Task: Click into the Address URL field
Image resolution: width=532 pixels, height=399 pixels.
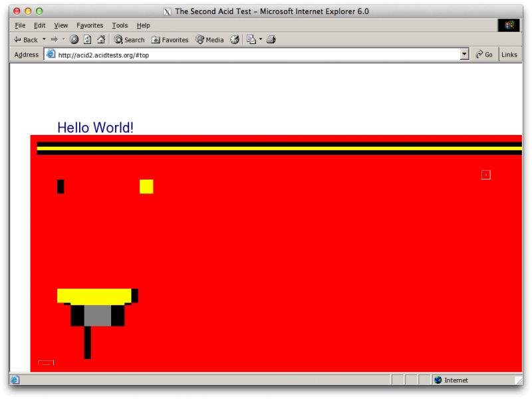Action: (253, 55)
